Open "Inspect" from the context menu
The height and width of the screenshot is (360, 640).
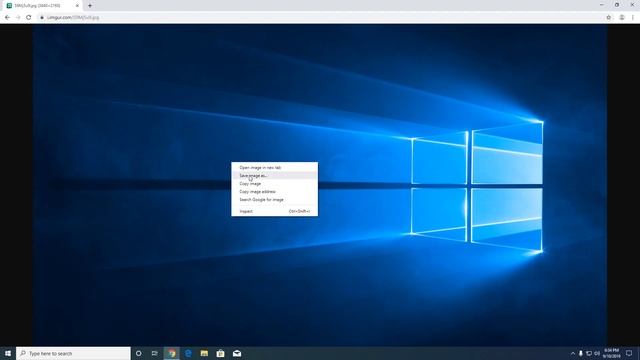click(274, 211)
